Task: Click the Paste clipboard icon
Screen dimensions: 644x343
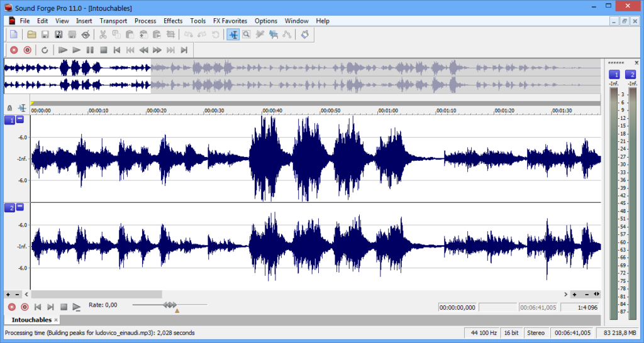Action: tap(130, 35)
